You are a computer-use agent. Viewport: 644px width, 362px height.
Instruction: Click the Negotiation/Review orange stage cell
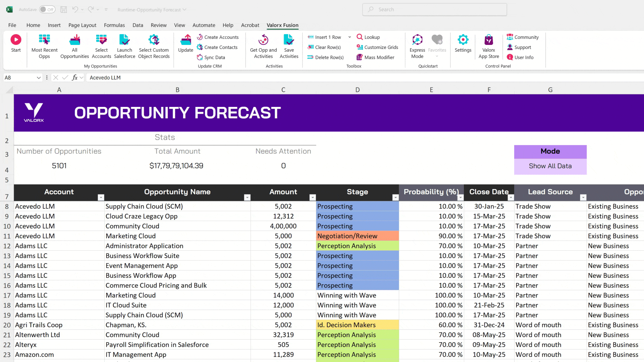coord(357,236)
